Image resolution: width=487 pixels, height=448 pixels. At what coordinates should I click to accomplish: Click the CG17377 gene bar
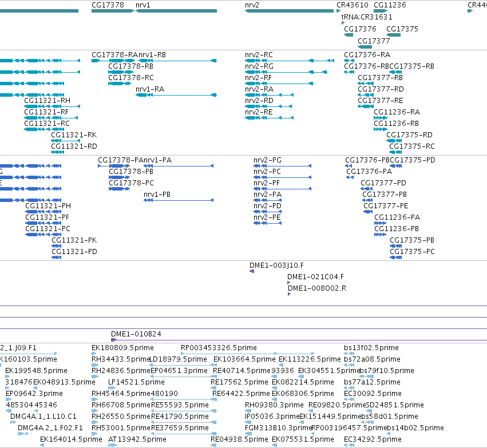click(x=365, y=47)
